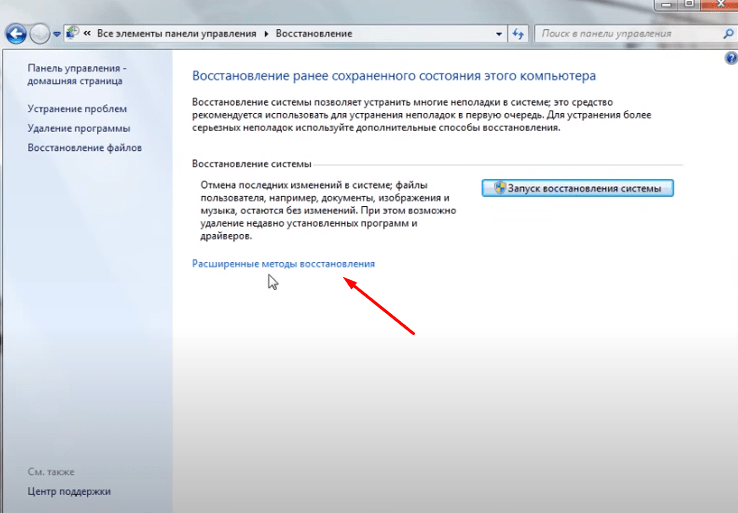Open 'Панель управления - домашняя страница' link
The width and height of the screenshot is (738, 513).
coord(75,74)
